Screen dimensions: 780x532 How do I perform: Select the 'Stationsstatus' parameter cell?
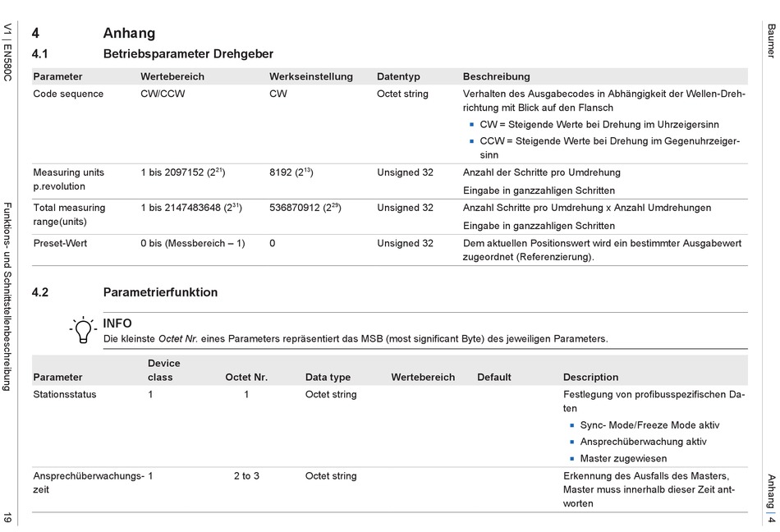[65, 394]
